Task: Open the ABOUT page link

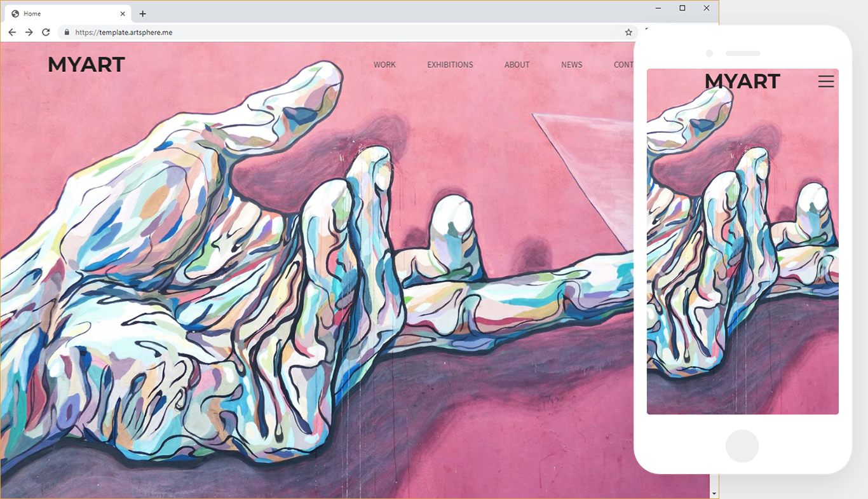Action: click(517, 65)
